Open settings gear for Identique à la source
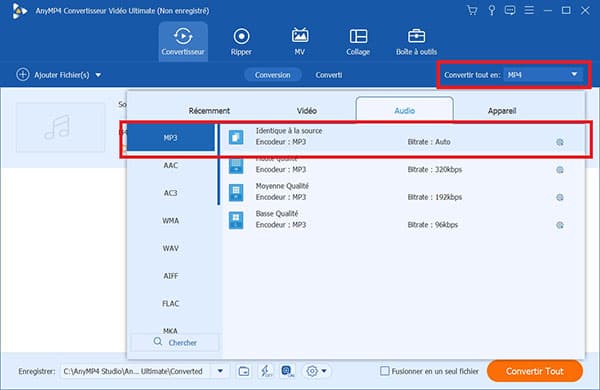 559,142
